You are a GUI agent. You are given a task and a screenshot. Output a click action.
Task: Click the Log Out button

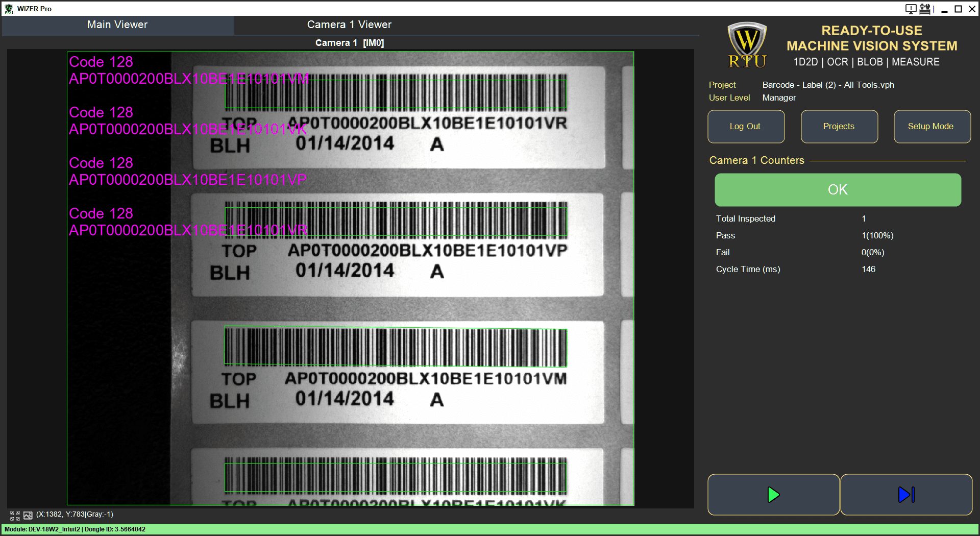(745, 127)
